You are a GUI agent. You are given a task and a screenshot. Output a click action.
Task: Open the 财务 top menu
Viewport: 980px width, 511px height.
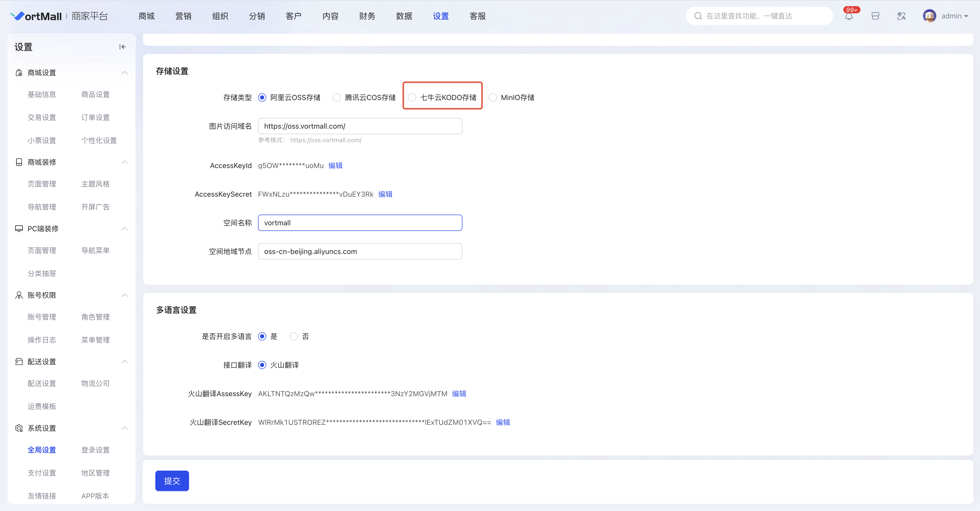(367, 16)
